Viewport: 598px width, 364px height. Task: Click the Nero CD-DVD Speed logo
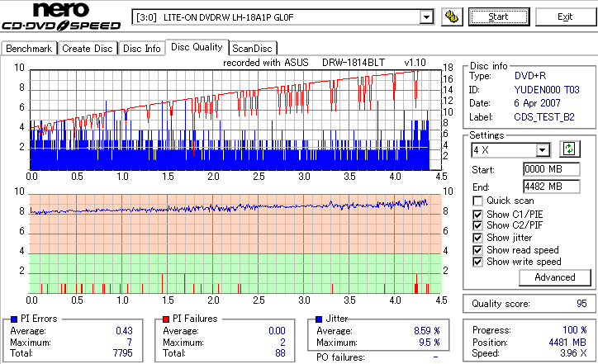click(61, 17)
